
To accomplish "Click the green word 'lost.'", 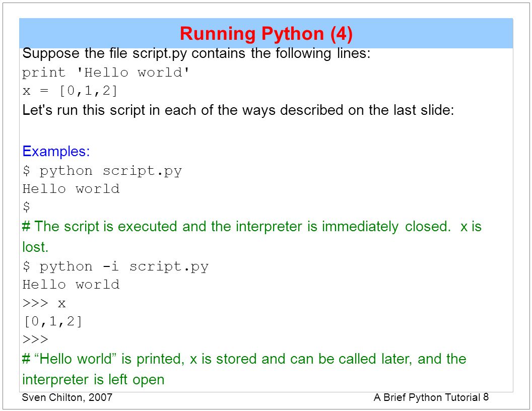I will [35, 247].
